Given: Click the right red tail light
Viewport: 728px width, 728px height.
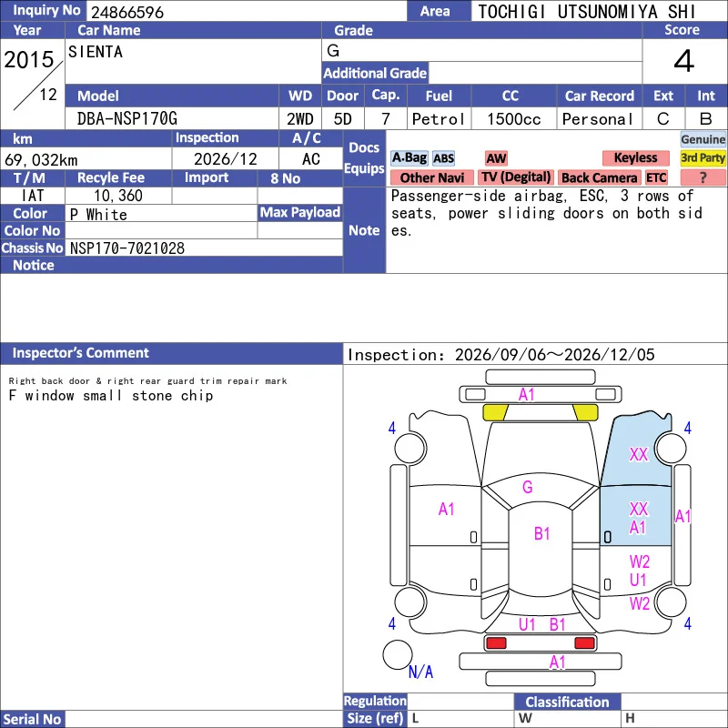Looking at the screenshot, I should [584, 643].
